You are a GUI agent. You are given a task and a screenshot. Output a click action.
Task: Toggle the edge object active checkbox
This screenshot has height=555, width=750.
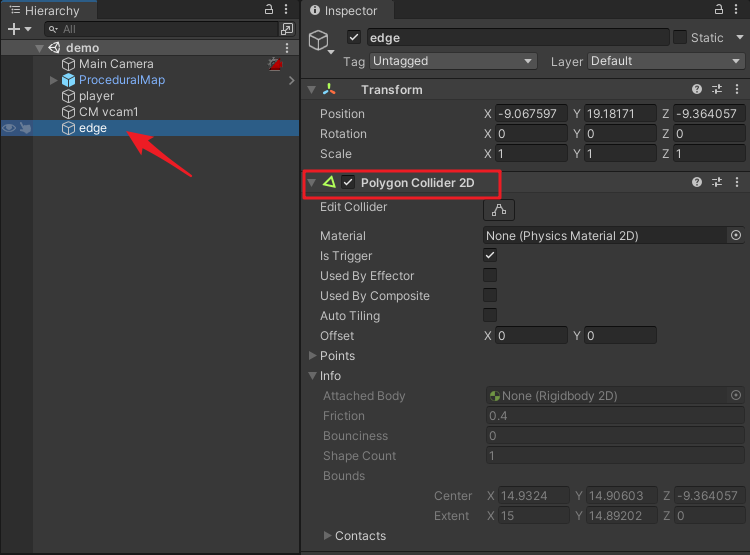click(354, 37)
